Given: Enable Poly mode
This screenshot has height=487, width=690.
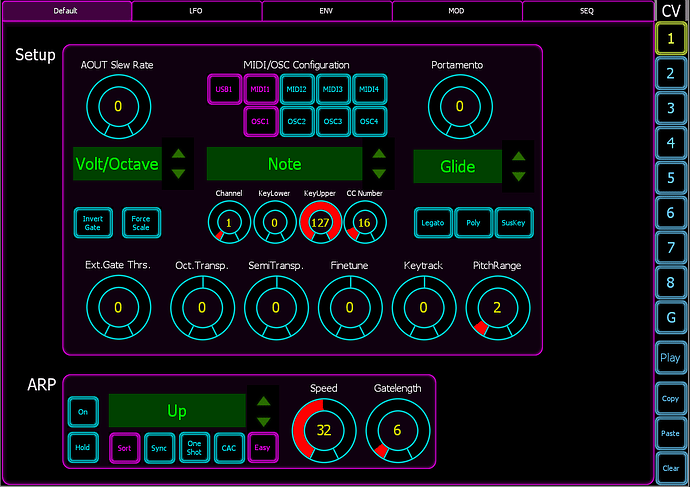Looking at the screenshot, I should click(x=473, y=223).
